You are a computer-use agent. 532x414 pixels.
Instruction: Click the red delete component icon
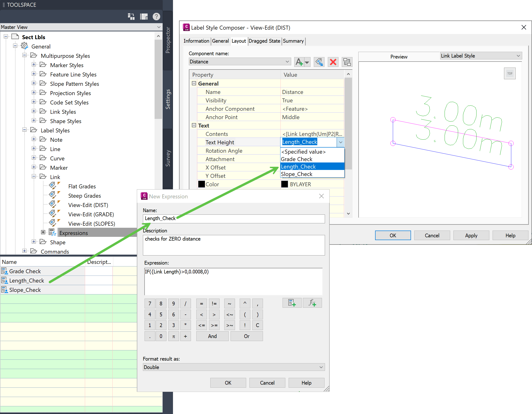click(x=333, y=62)
